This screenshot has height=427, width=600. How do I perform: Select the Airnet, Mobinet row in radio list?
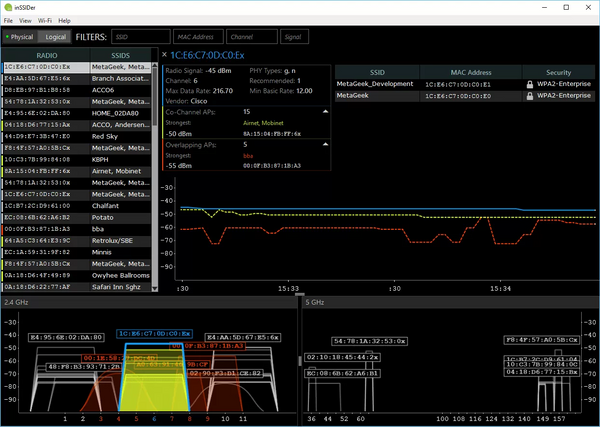pyautogui.click(x=77, y=171)
